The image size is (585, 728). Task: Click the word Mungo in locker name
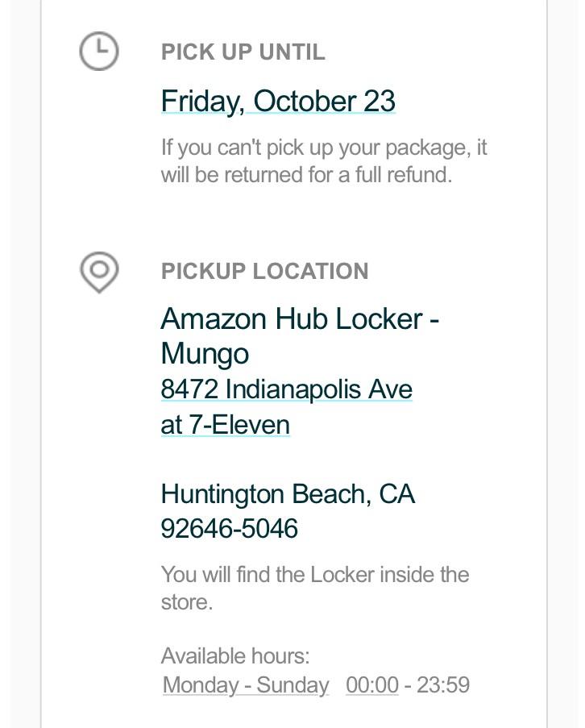pyautogui.click(x=205, y=354)
